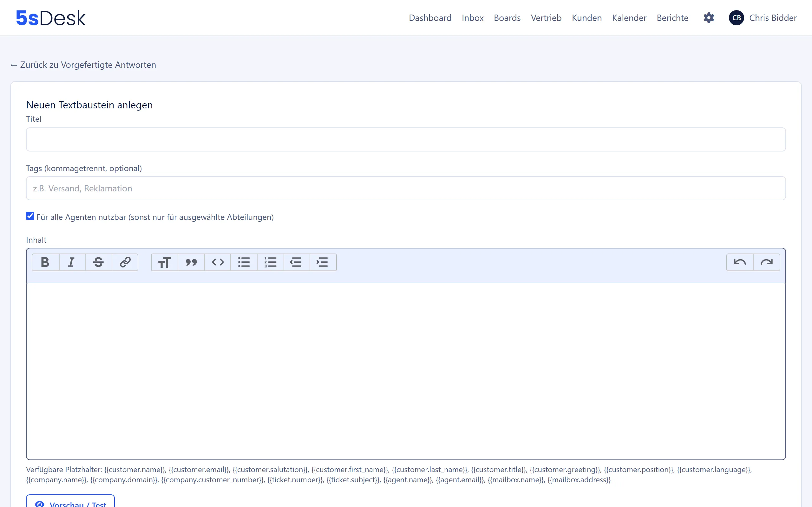This screenshot has width=812, height=507.
Task: Apply strikethrough formatting
Action: coord(98,262)
